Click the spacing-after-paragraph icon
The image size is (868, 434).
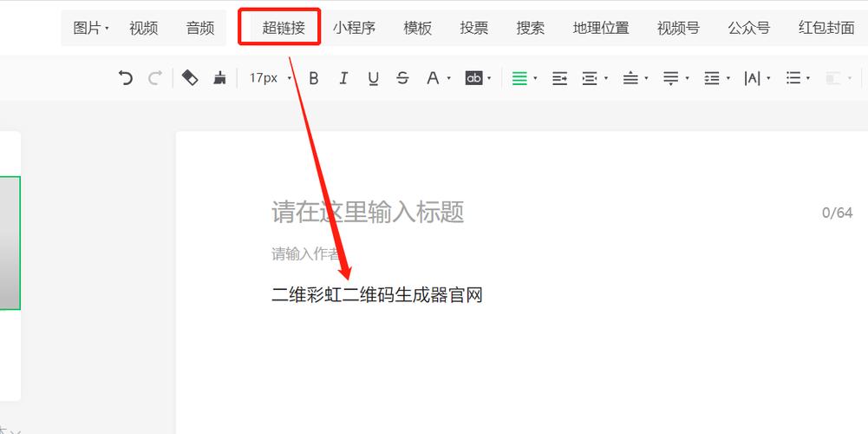pos(671,78)
